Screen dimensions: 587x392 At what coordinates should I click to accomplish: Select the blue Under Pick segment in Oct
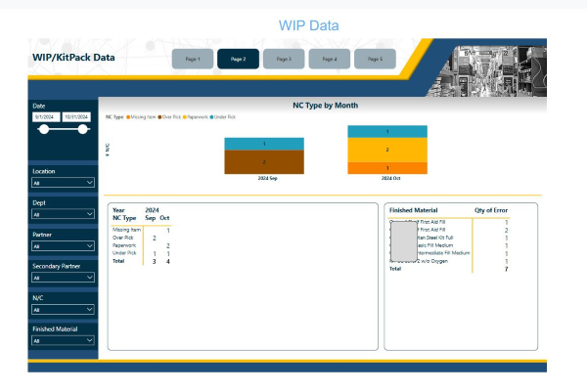click(x=387, y=132)
